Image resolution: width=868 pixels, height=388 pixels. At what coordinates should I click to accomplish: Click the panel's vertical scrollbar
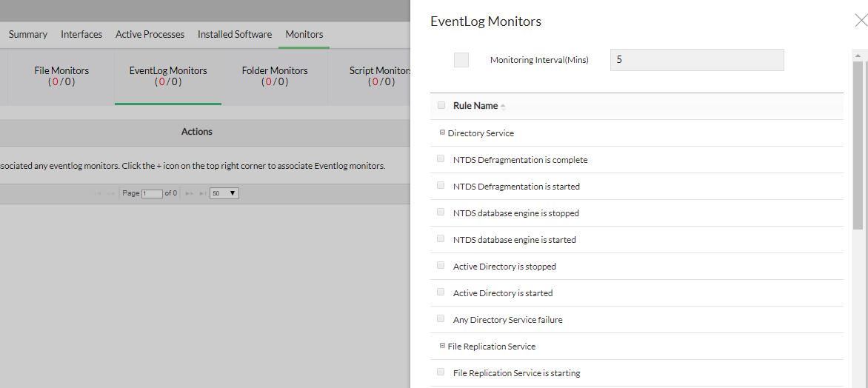(858, 148)
